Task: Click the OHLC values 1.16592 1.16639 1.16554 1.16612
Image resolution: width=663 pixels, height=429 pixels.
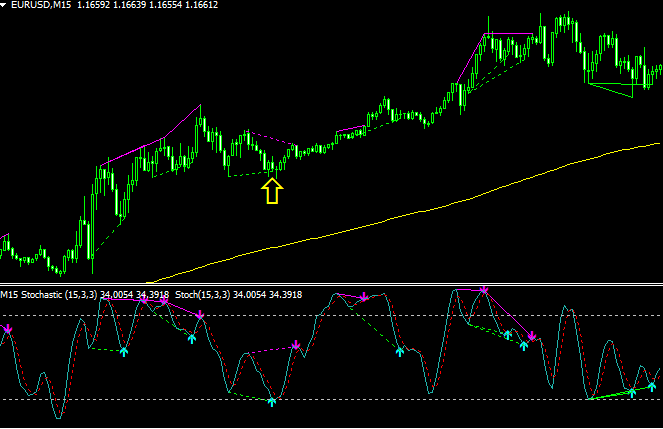Action: tap(148, 5)
